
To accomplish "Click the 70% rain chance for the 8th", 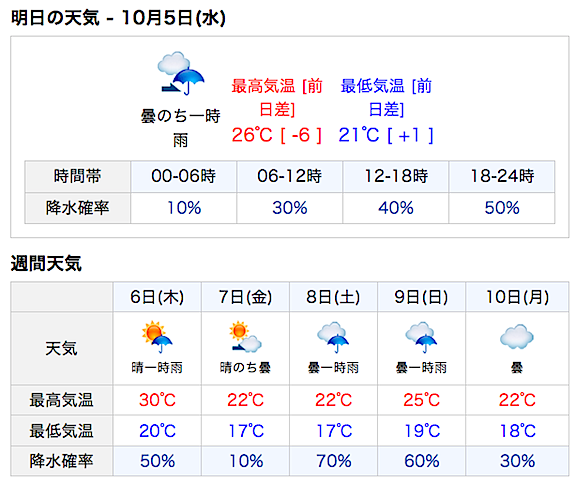I will point(334,461).
